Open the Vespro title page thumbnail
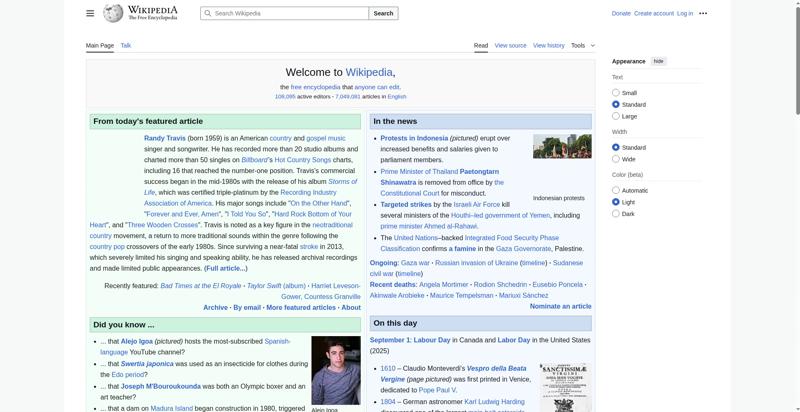Image resolution: width=800 pixels, height=412 pixels. [x=565, y=388]
